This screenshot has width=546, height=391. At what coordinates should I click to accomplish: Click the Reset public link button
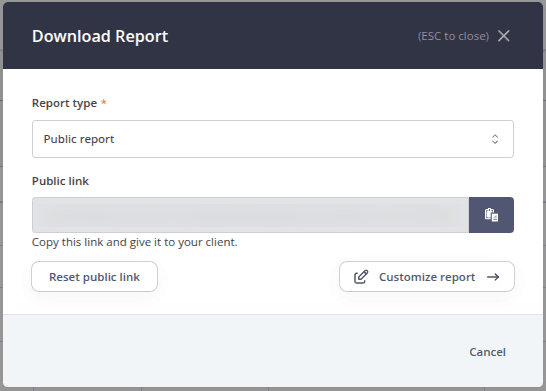pos(94,277)
